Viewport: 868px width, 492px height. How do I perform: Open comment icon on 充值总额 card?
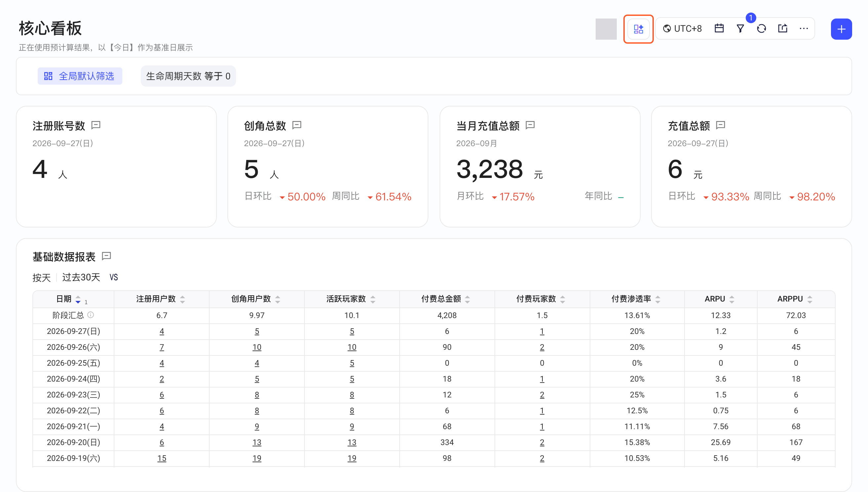pyautogui.click(x=720, y=125)
